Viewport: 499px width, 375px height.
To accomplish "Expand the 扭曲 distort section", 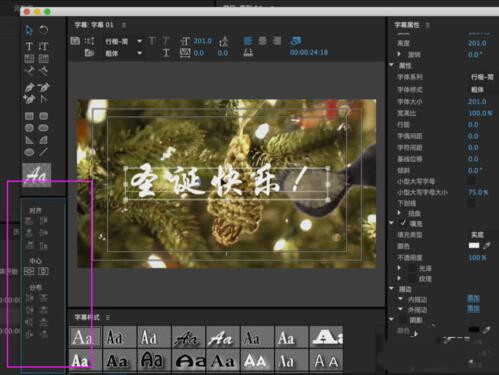I will pos(399,213).
